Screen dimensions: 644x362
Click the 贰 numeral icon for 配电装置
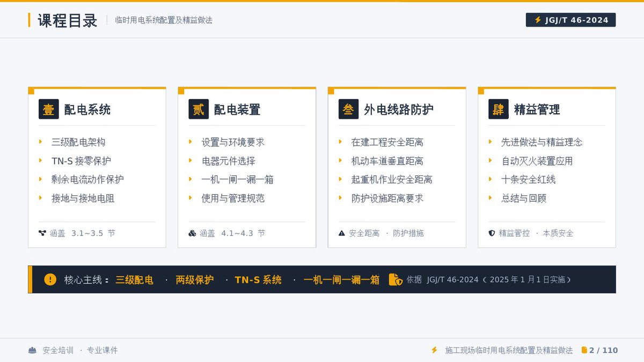199,109
